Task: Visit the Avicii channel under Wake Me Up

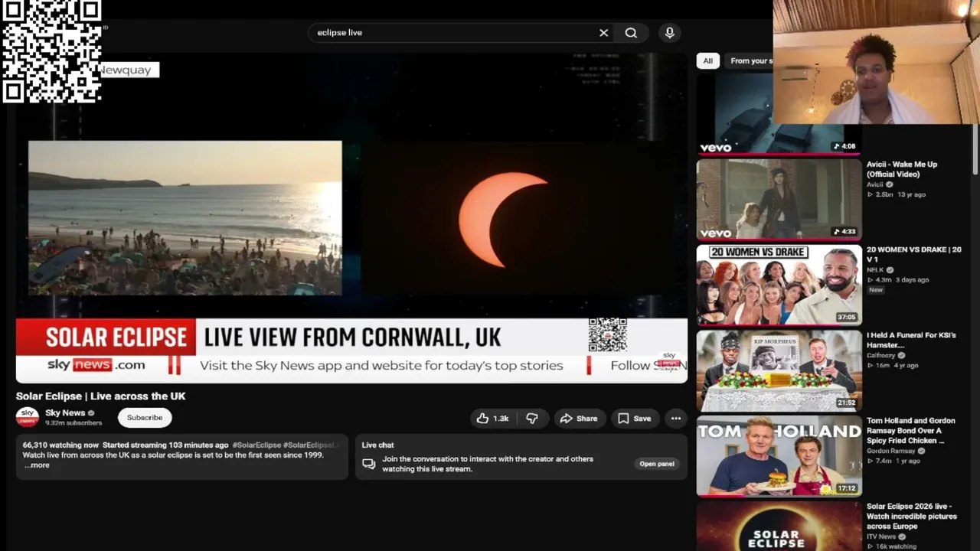Action: pyautogui.click(x=874, y=184)
